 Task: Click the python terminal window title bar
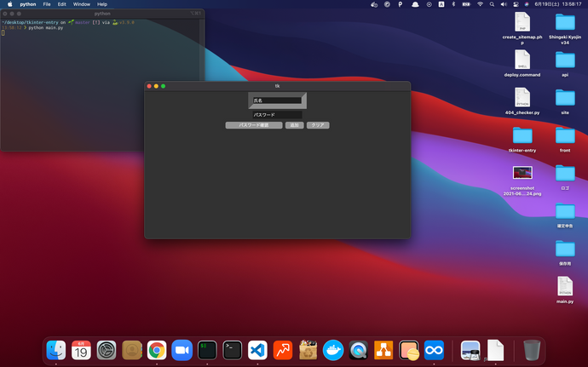click(x=102, y=14)
